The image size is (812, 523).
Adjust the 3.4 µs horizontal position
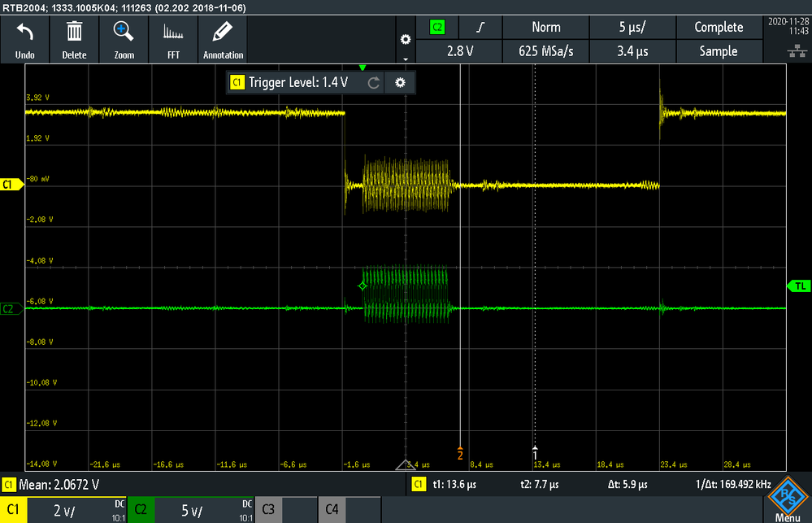tap(632, 51)
